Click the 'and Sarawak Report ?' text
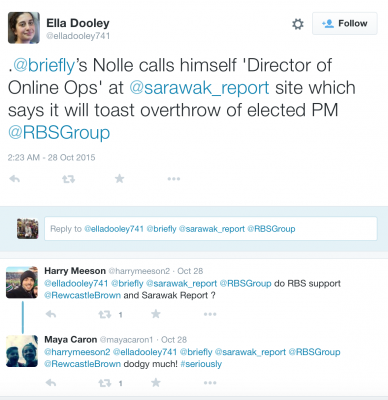This screenshot has width=388, height=400. (x=169, y=295)
